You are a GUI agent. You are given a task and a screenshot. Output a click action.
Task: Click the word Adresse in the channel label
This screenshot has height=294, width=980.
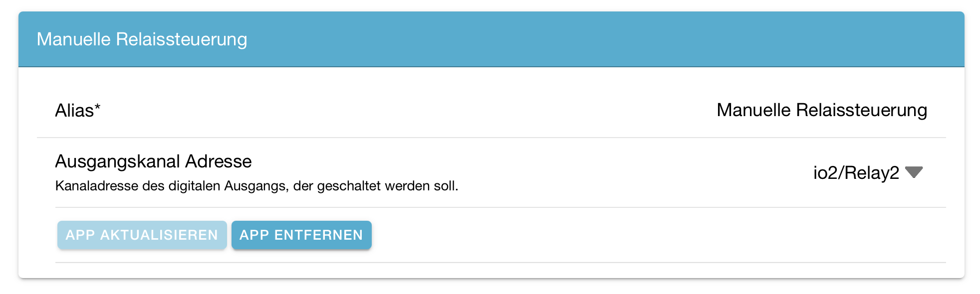pyautogui.click(x=219, y=161)
